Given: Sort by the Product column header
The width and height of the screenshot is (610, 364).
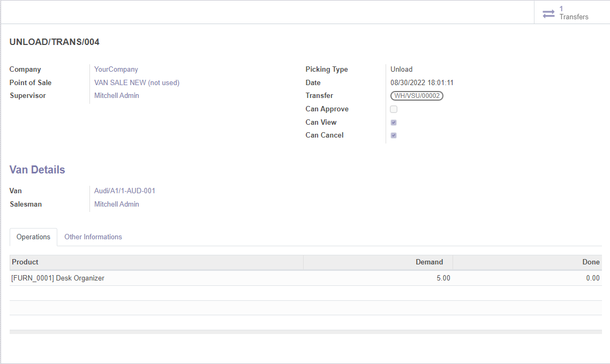Looking at the screenshot, I should 25,262.
